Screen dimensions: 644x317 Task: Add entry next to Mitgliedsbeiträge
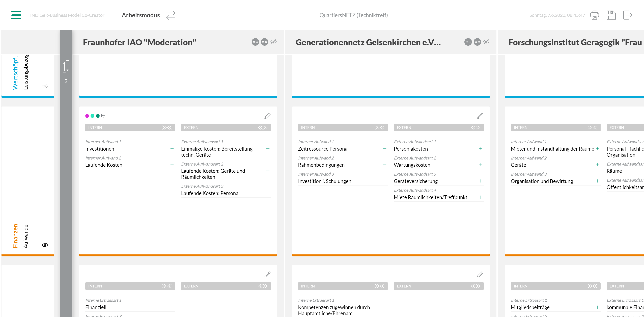point(598,307)
